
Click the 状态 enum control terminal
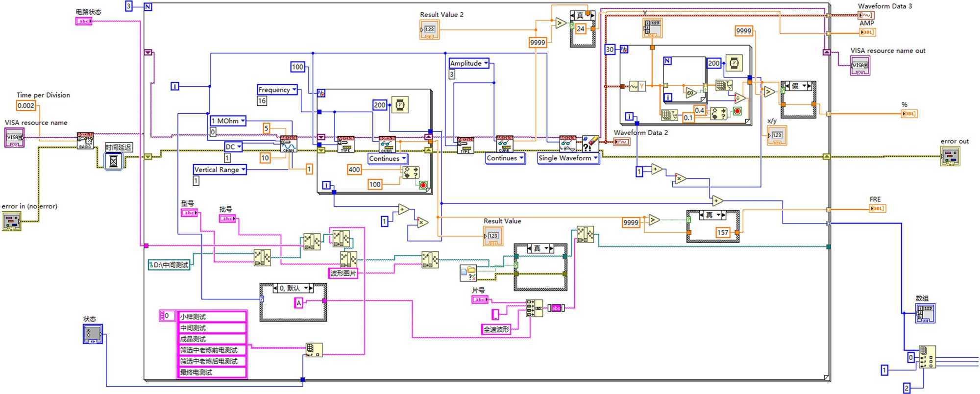92,334
